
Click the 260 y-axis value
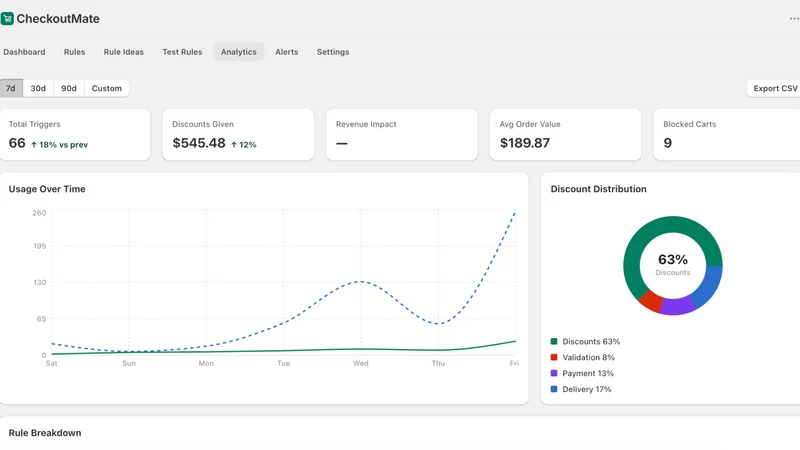pyautogui.click(x=39, y=213)
